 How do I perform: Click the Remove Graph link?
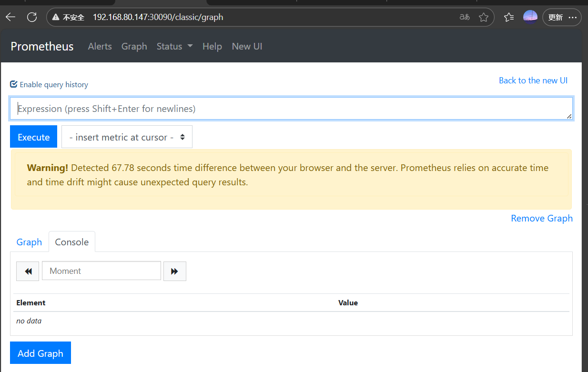pyautogui.click(x=542, y=218)
